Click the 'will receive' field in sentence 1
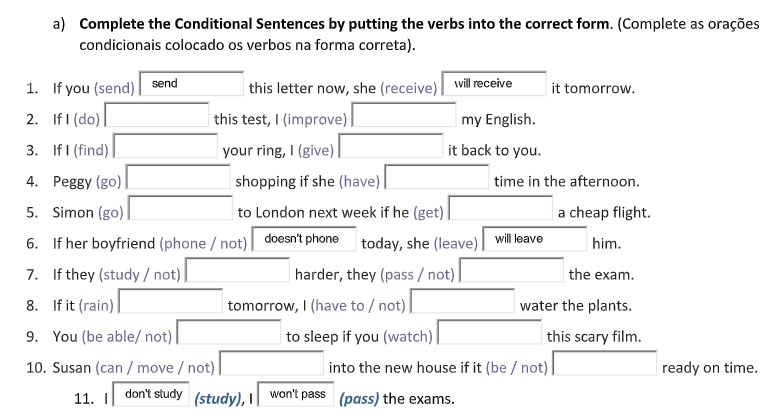The width and height of the screenshot is (780, 418). [494, 84]
